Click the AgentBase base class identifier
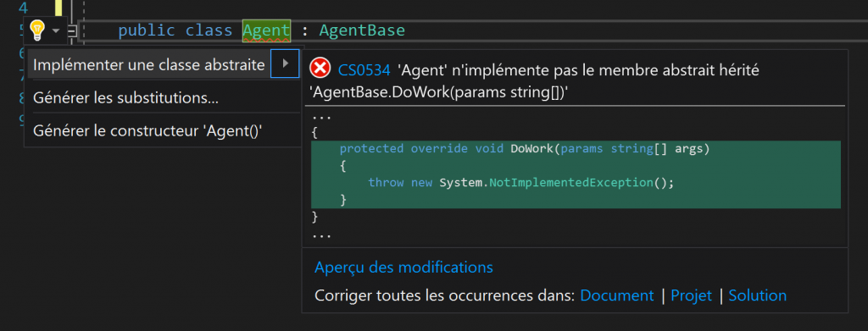 [362, 30]
